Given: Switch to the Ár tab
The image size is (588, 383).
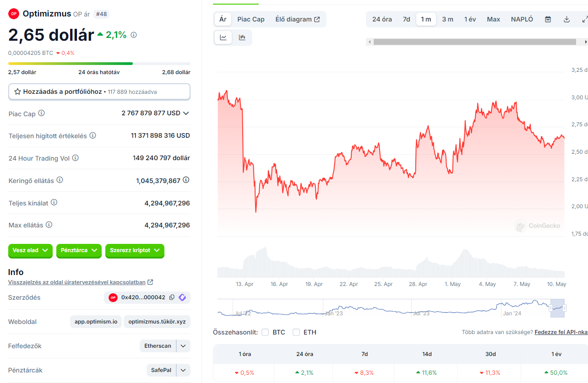Looking at the screenshot, I should click(223, 19).
